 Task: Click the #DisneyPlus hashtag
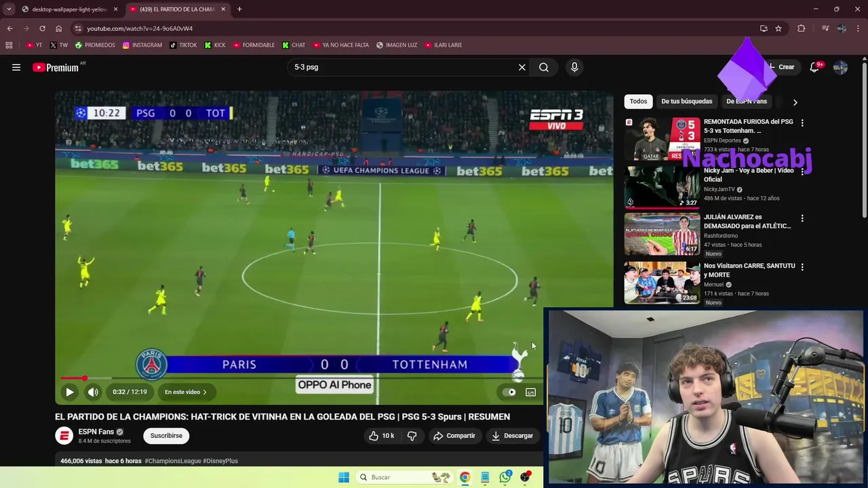220,461
